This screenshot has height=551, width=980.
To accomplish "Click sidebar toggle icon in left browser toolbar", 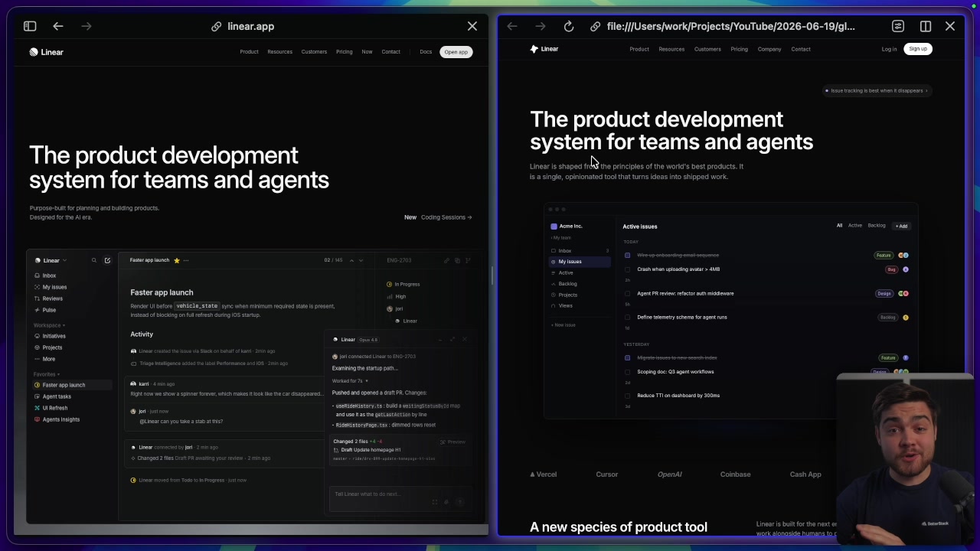I will (x=30, y=26).
